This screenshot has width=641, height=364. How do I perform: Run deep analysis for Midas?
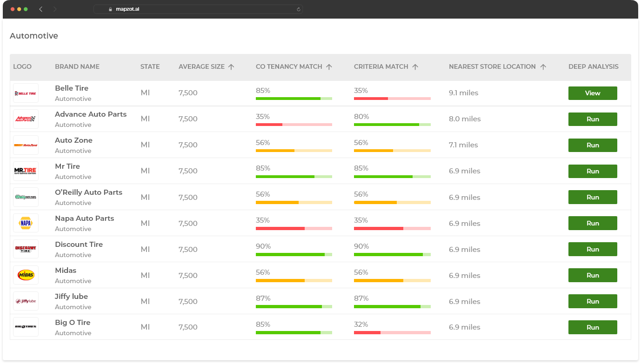click(593, 275)
